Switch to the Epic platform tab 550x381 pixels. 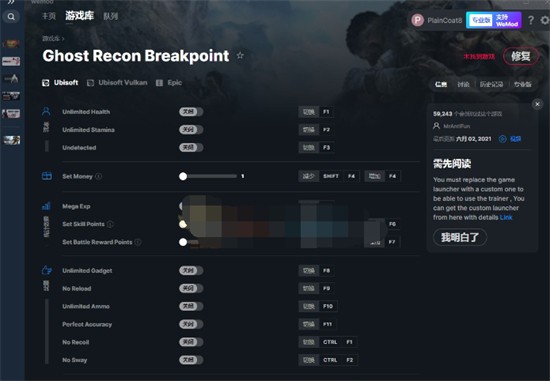point(169,83)
